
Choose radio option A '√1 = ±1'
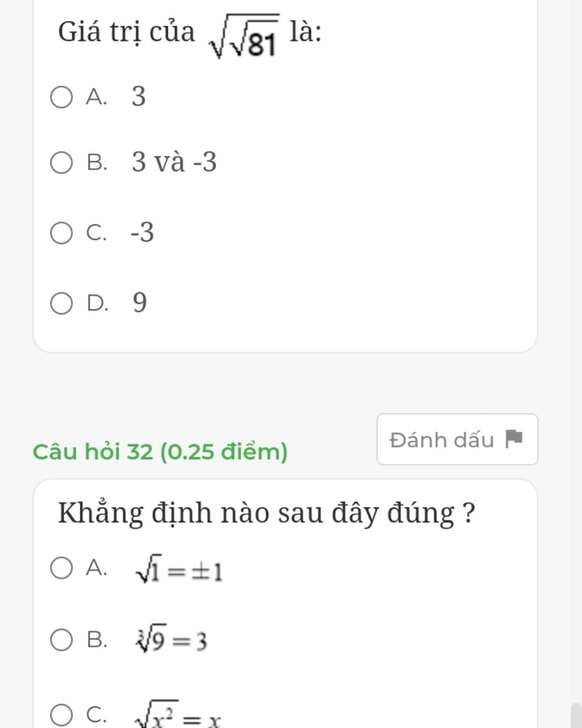coord(61,568)
